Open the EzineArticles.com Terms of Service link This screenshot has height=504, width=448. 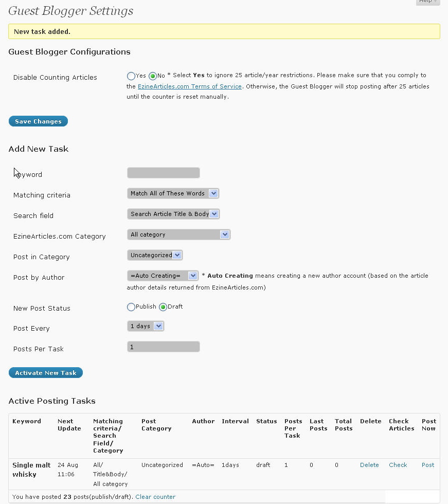tap(190, 86)
